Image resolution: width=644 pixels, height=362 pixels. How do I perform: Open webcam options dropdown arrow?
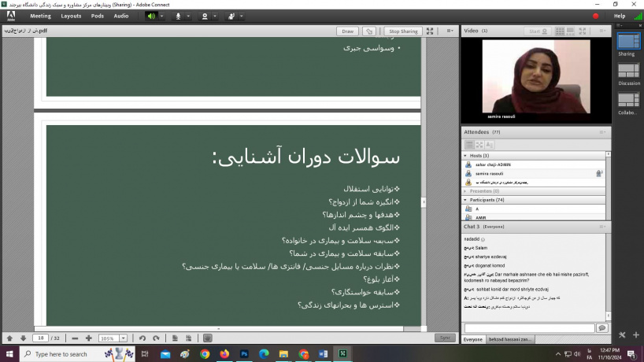[215, 17]
